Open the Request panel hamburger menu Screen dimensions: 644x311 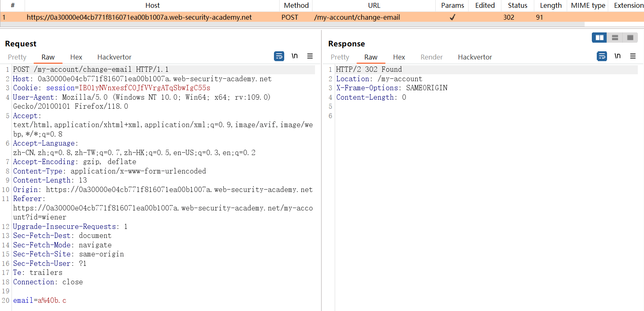coord(310,56)
